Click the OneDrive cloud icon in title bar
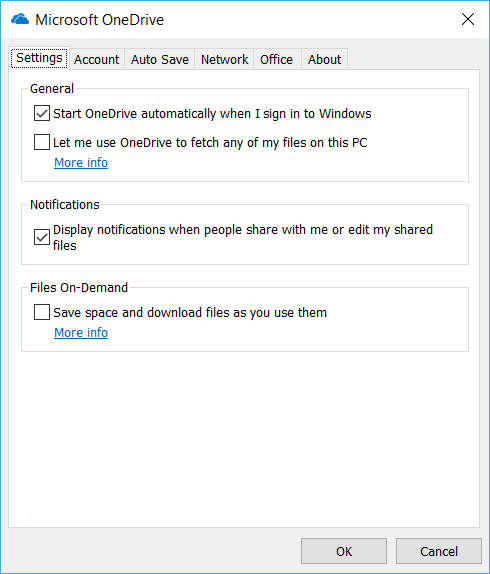Viewport: 490px width, 574px height. pyautogui.click(x=20, y=19)
